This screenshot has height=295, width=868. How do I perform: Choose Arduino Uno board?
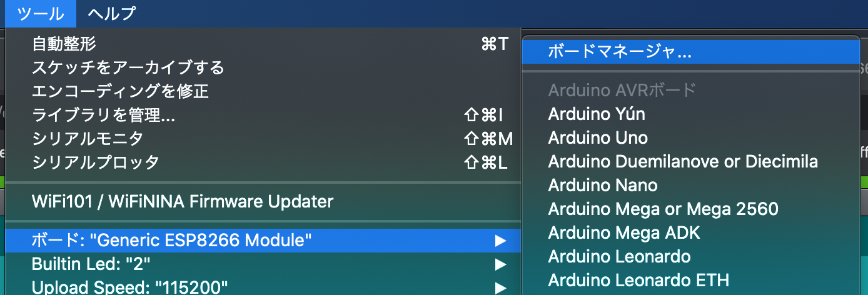[x=598, y=138]
